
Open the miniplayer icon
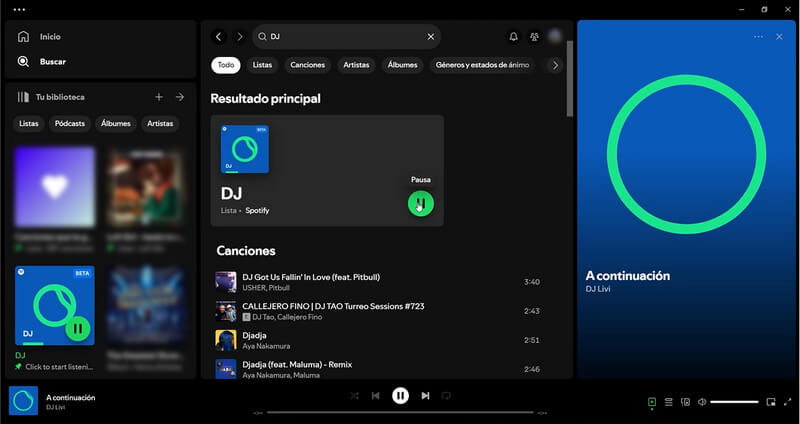click(x=771, y=402)
